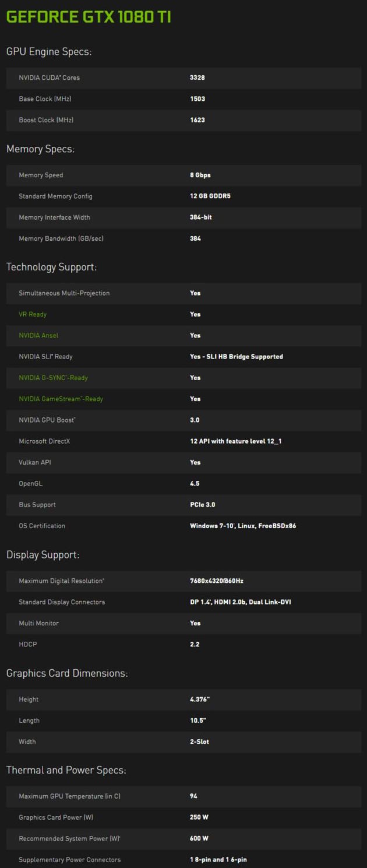Click the NVIDIA CUDA Cores row label
This screenshot has width=367, height=868.
coord(49,78)
